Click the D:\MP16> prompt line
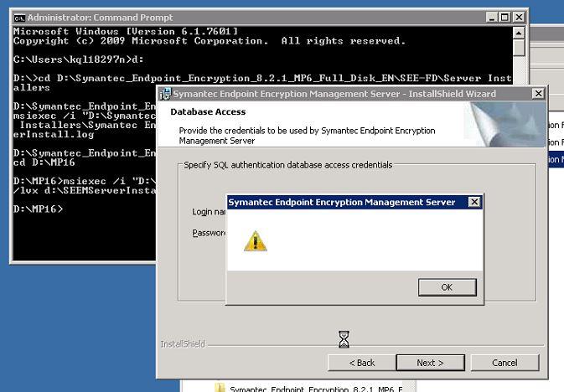Viewport: 564px width, 392px height. (x=38, y=209)
